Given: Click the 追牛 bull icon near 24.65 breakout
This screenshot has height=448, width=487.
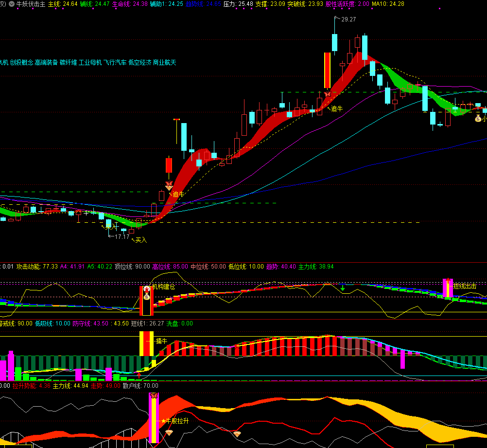Looking at the screenshot, I should click(328, 94).
